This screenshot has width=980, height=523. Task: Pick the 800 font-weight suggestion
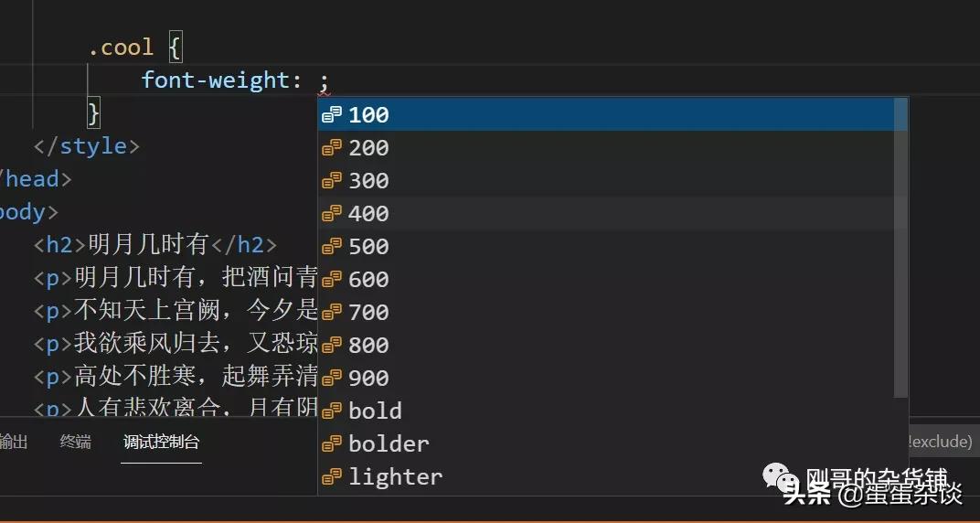click(368, 345)
